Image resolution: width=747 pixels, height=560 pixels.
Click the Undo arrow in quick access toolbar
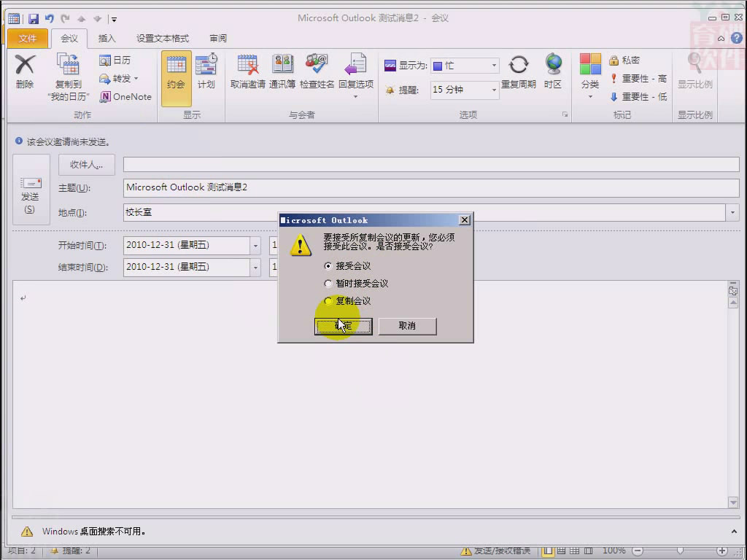(x=49, y=19)
